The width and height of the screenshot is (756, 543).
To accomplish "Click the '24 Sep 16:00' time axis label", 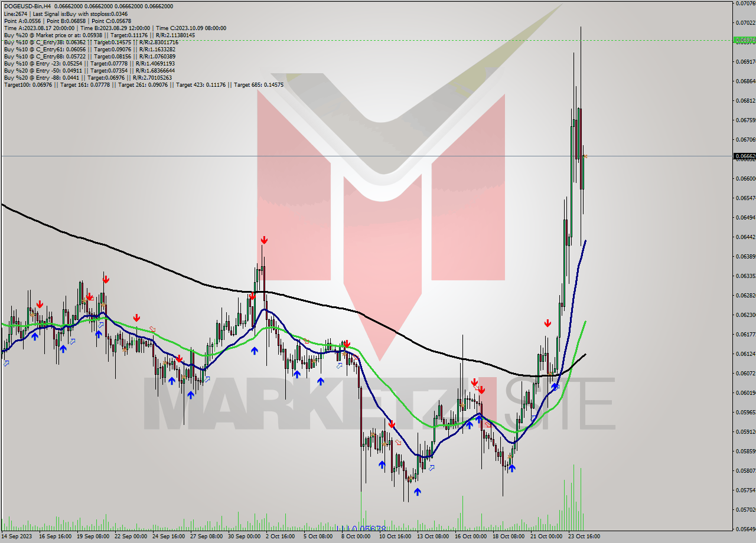I will [168, 537].
